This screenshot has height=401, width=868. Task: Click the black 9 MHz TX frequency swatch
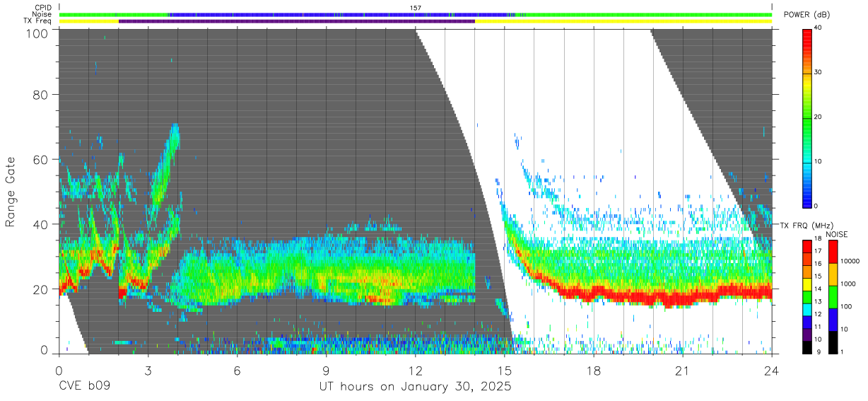click(x=808, y=347)
